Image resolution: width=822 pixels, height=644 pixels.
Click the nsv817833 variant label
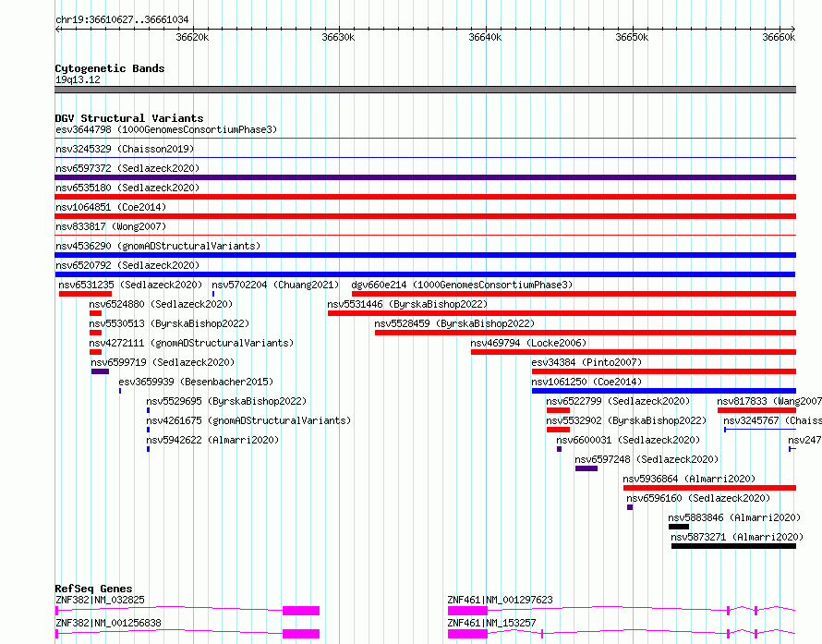tap(769, 401)
